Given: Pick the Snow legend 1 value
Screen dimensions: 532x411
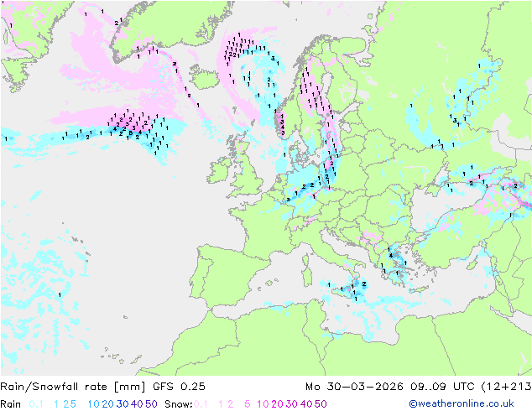Looking at the screenshot, I should [x=221, y=404].
